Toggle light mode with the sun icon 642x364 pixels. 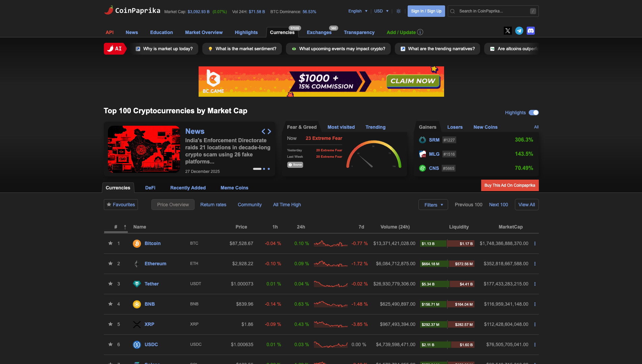click(x=398, y=11)
